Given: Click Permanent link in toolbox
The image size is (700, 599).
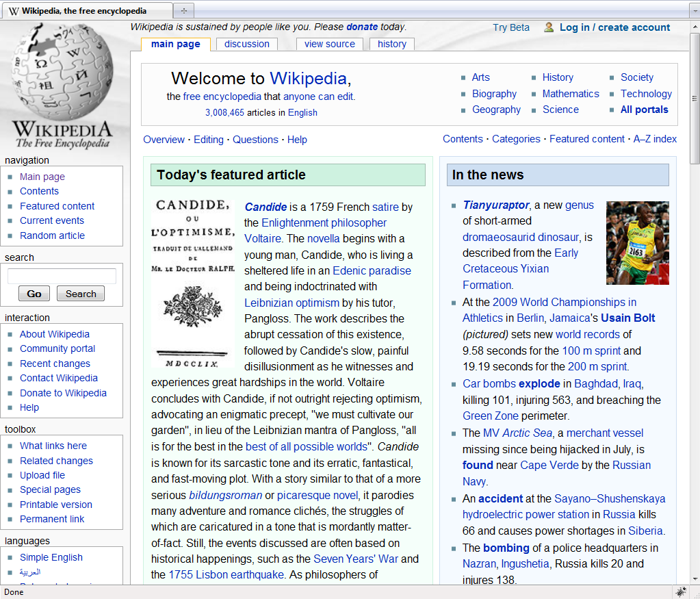Looking at the screenshot, I should click(52, 519).
